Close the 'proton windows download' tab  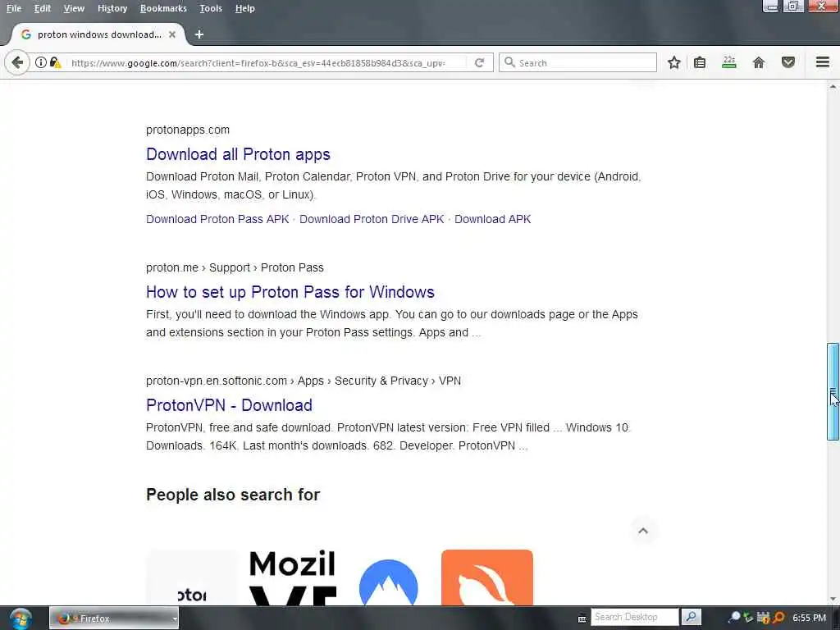click(x=172, y=34)
